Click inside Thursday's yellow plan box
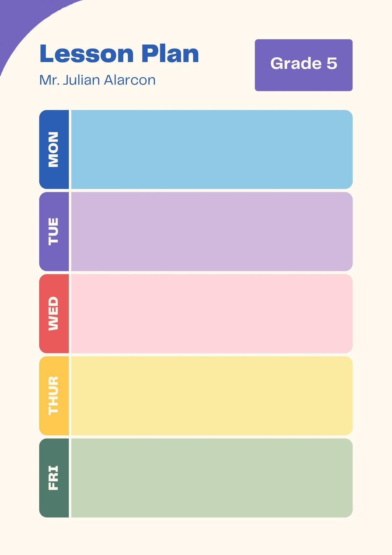 click(211, 396)
